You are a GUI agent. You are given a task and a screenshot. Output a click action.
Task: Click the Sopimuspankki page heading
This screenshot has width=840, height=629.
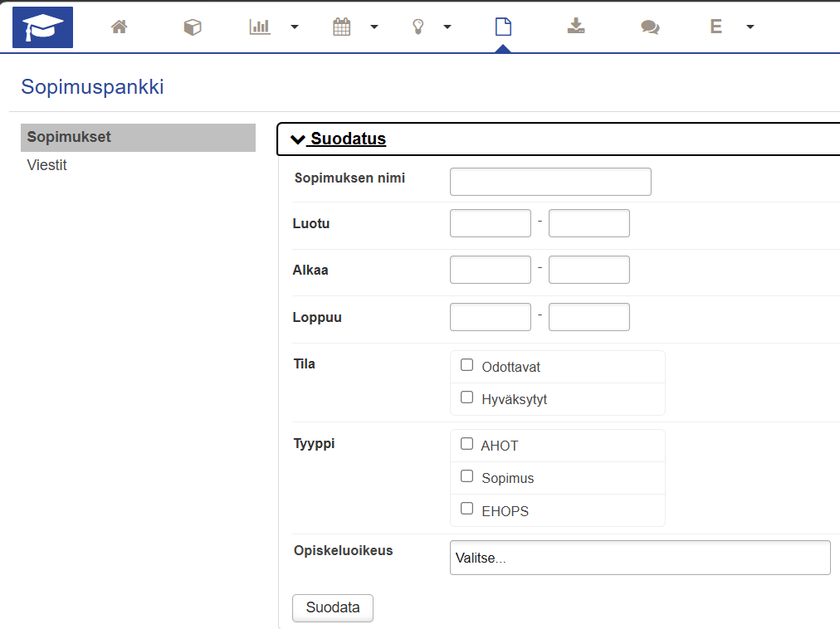pyautogui.click(x=92, y=87)
